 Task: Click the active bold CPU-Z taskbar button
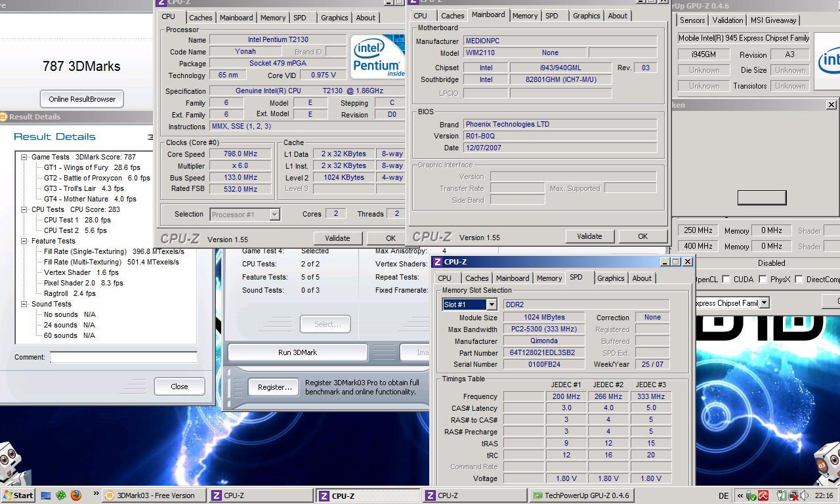pos(368,495)
